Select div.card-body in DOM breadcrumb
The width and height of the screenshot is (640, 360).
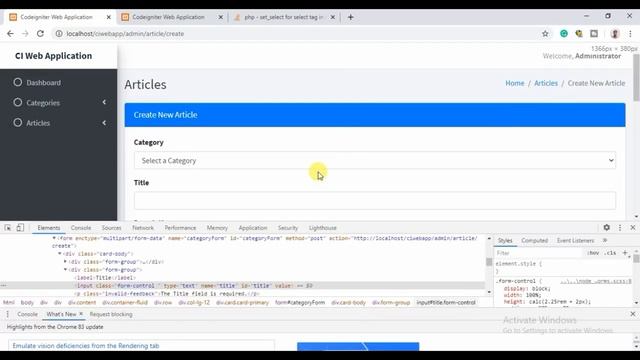pyautogui.click(x=348, y=302)
